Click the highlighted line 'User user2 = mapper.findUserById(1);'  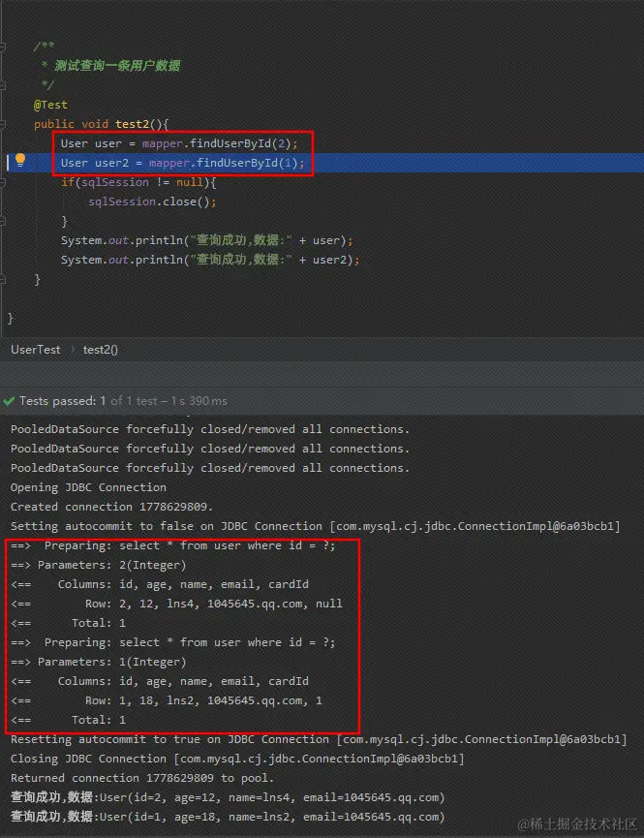(182, 163)
